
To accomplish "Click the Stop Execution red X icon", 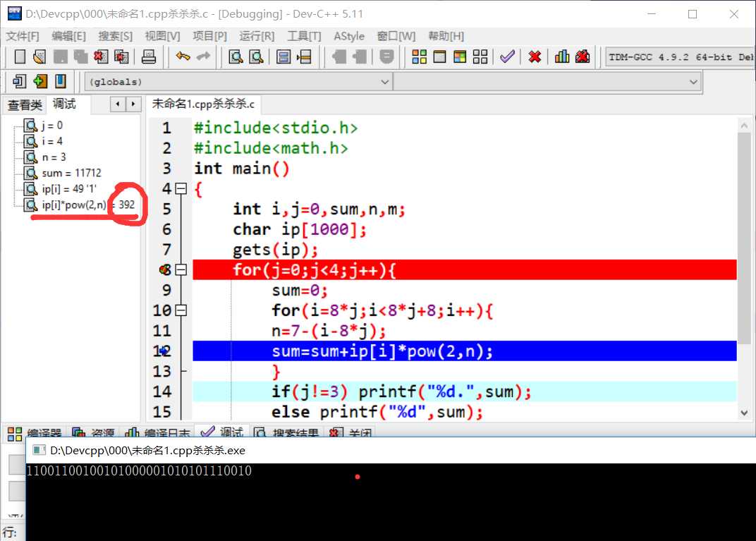I will 535,57.
